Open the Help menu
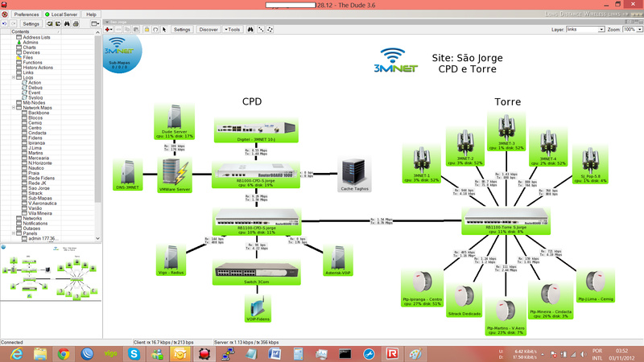The width and height of the screenshot is (644, 362). [x=91, y=14]
